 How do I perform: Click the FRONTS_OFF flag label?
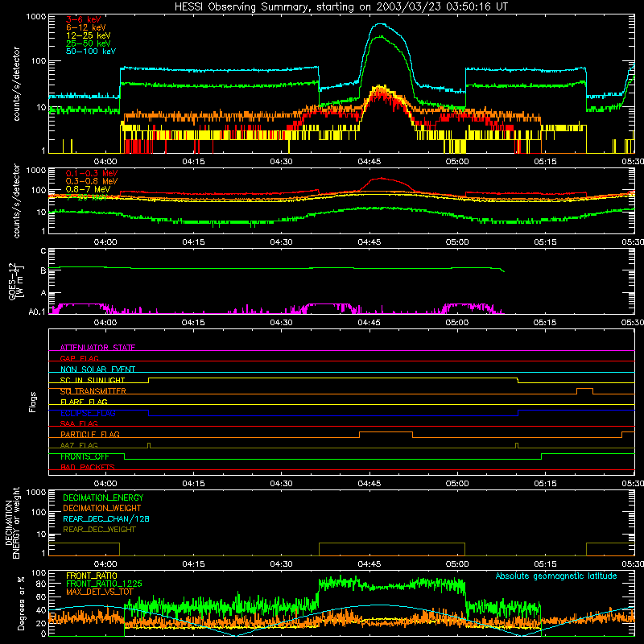tap(85, 456)
